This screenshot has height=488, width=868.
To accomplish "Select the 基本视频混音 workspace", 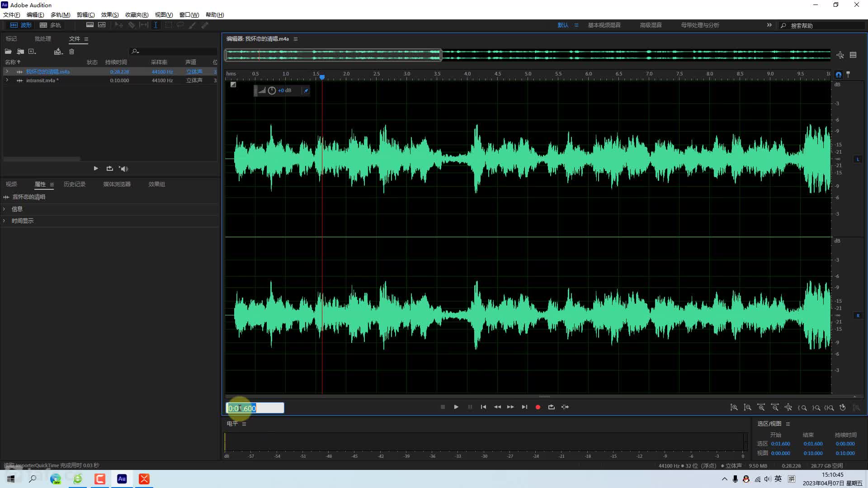I will [x=604, y=25].
